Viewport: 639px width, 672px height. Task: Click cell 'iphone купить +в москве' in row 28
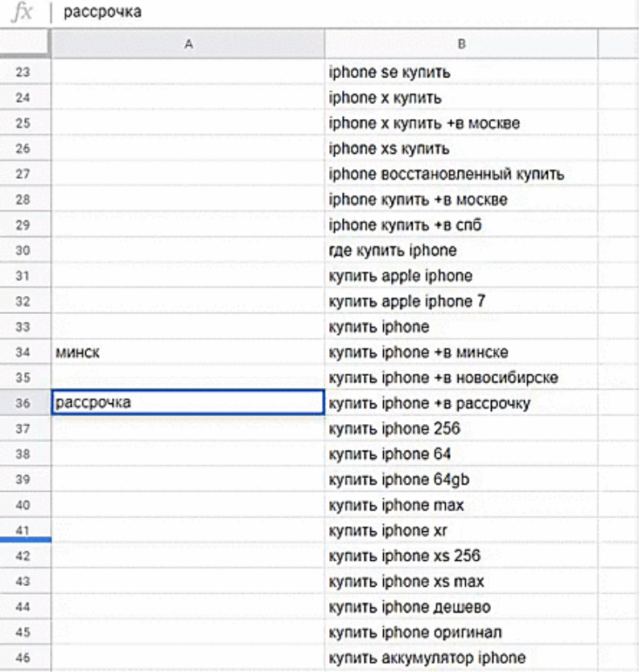pos(461,199)
